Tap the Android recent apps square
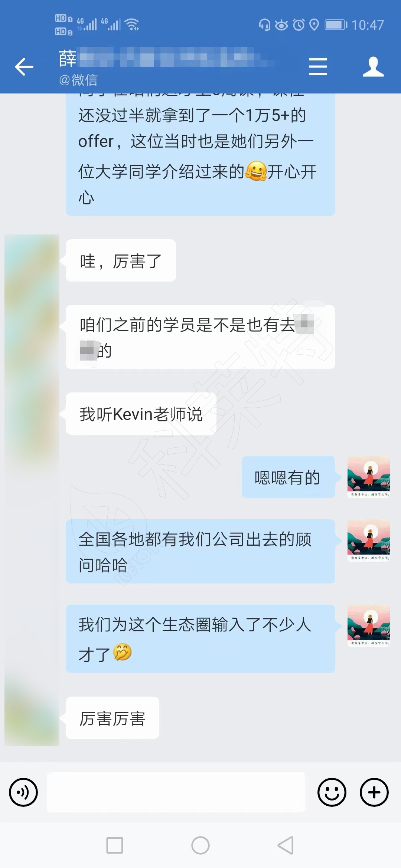This screenshot has height=868, width=401. 115,845
